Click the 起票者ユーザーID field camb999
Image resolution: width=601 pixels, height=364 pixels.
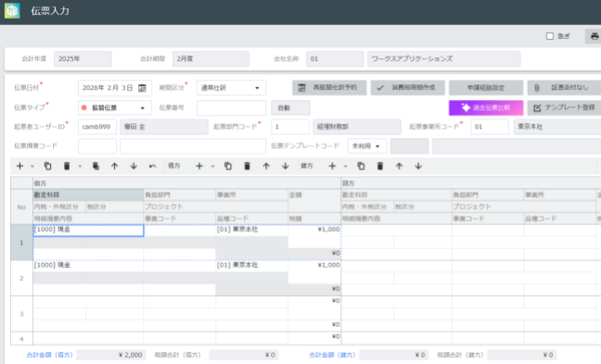point(97,127)
